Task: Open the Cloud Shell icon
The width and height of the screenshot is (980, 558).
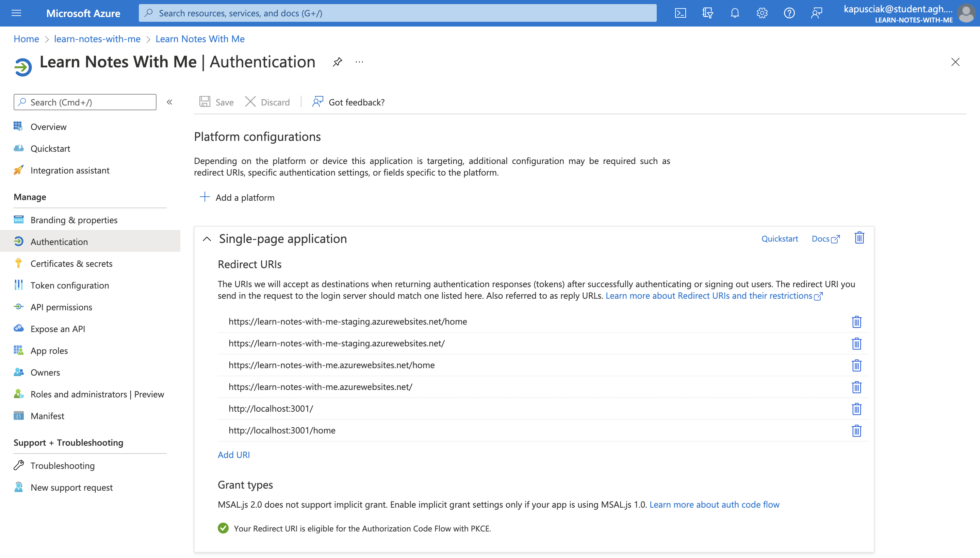Action: pos(680,13)
